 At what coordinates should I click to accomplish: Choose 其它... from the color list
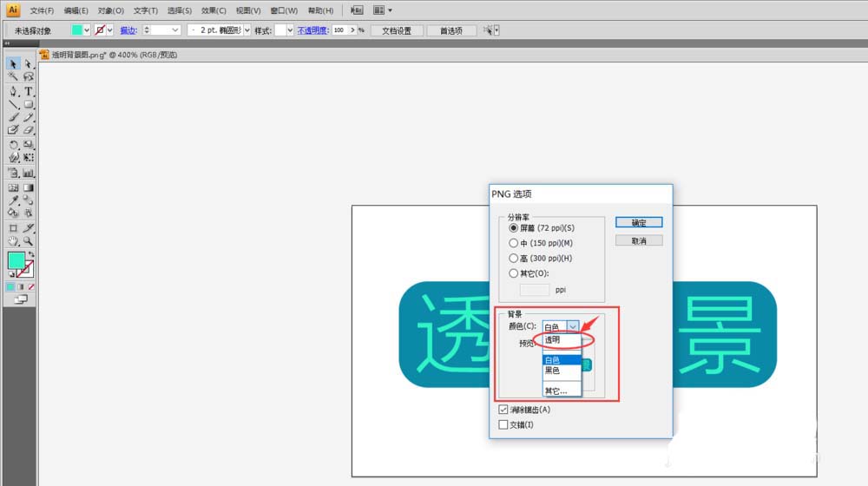[562, 391]
